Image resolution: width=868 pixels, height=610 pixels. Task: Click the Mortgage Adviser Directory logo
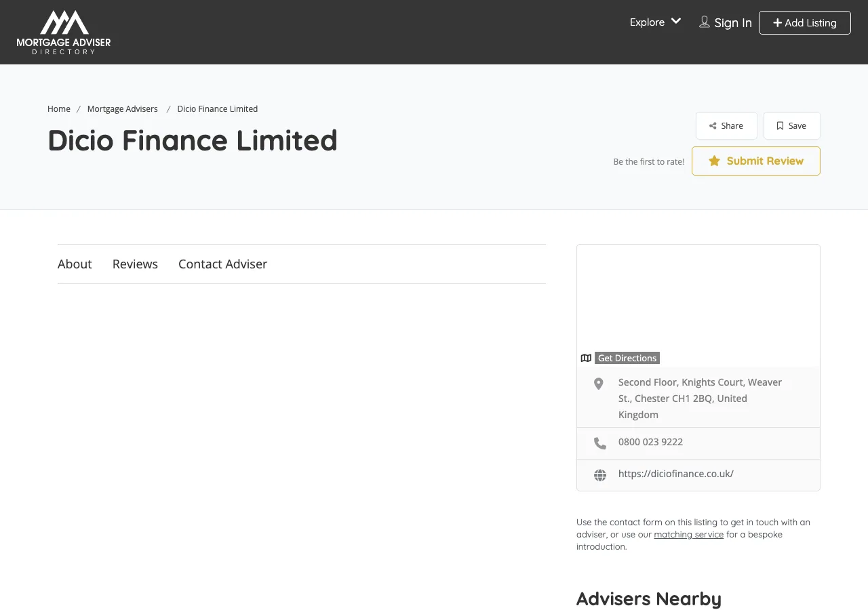[x=63, y=32]
